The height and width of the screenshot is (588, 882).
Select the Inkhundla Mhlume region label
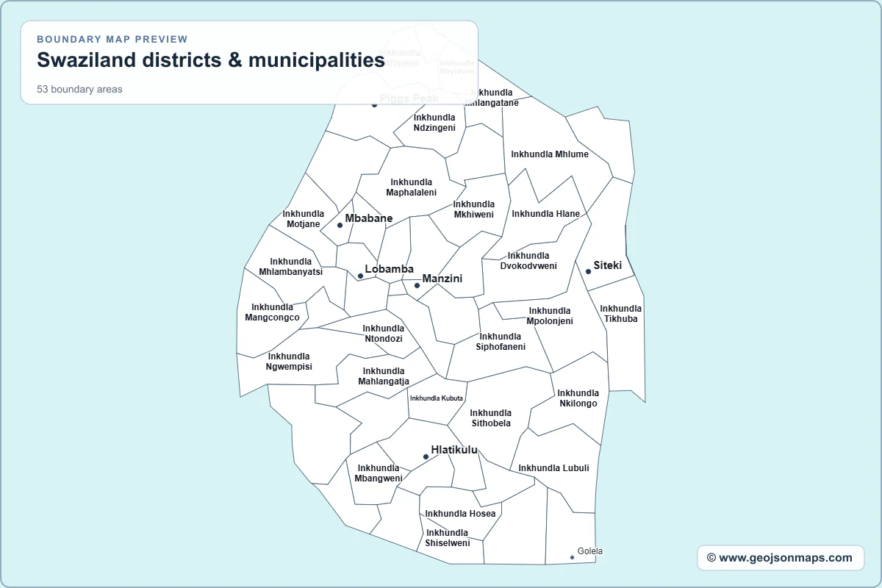point(550,154)
